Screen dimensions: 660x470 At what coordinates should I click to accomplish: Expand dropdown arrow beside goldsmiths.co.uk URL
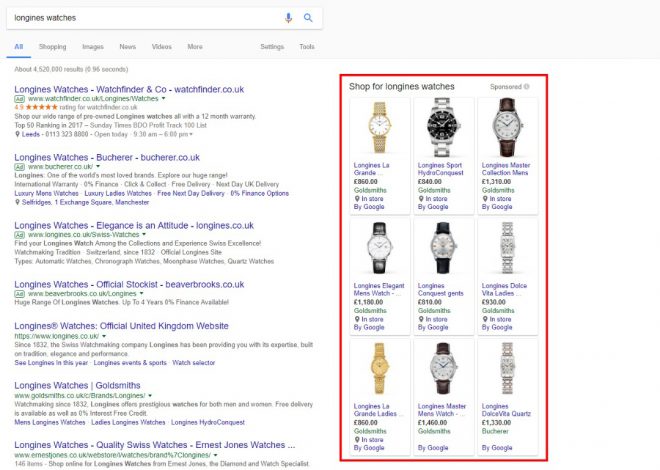pyautogui.click(x=150, y=396)
